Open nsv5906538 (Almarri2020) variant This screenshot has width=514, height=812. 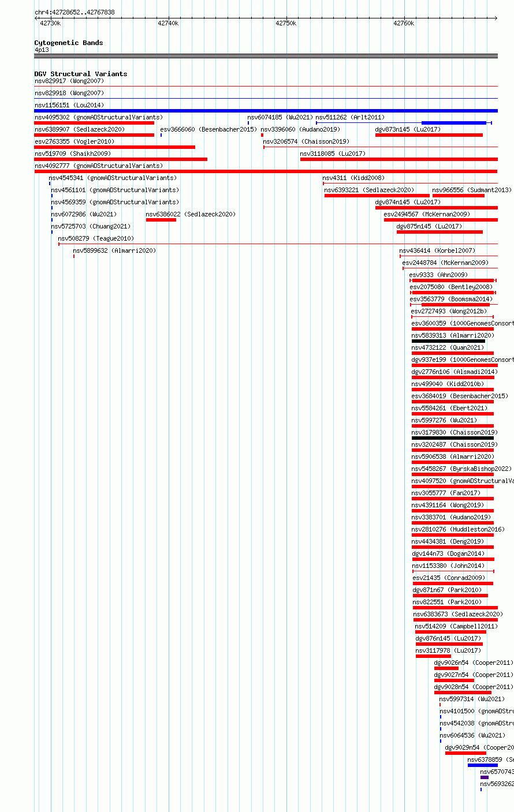[x=453, y=456]
